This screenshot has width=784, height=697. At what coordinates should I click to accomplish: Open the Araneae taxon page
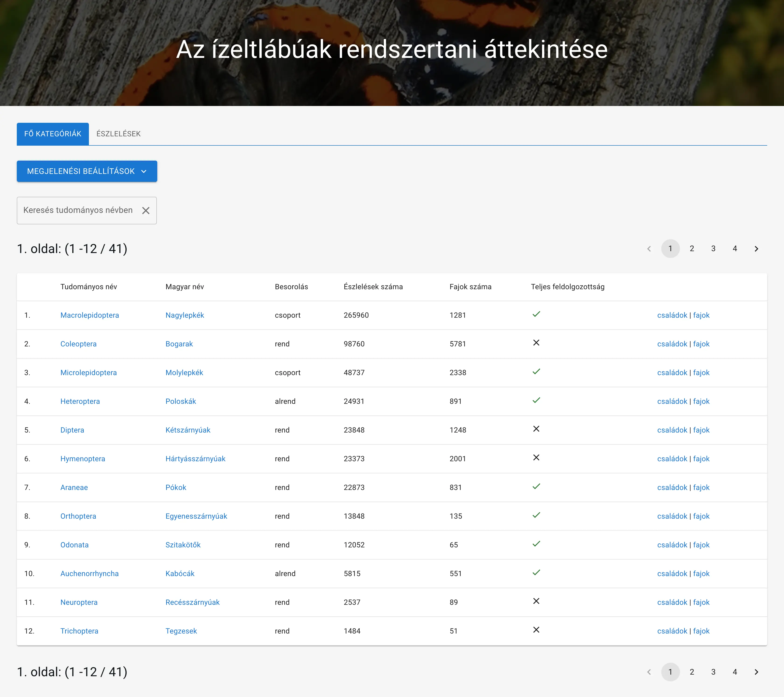(x=74, y=487)
